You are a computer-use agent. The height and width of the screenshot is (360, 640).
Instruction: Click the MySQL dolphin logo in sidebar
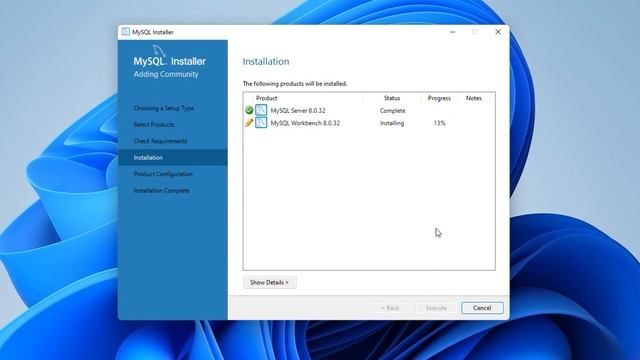[x=159, y=51]
